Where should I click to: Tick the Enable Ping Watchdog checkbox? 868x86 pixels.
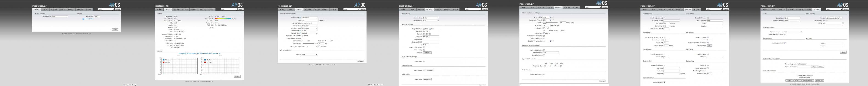pos(664,18)
